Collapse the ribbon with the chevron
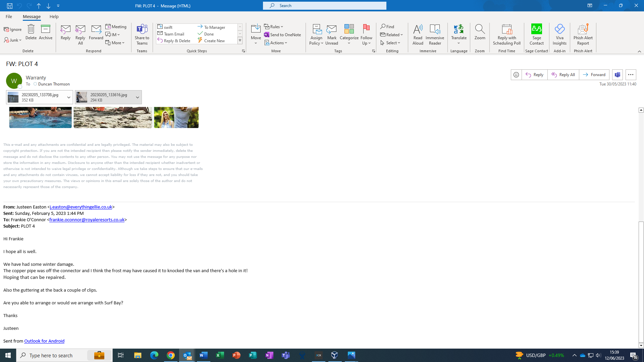The image size is (644, 362). [x=639, y=51]
